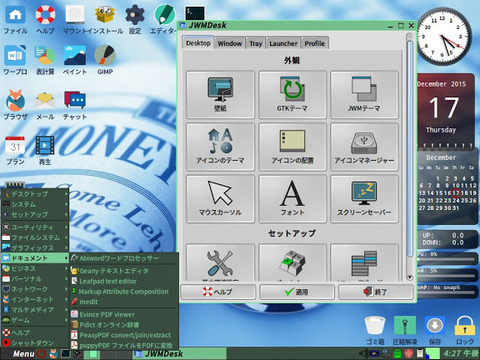Image resolution: width=480 pixels, height=360 pixels.
Task: Launch GIMP from the desktop
Action: coord(105,60)
